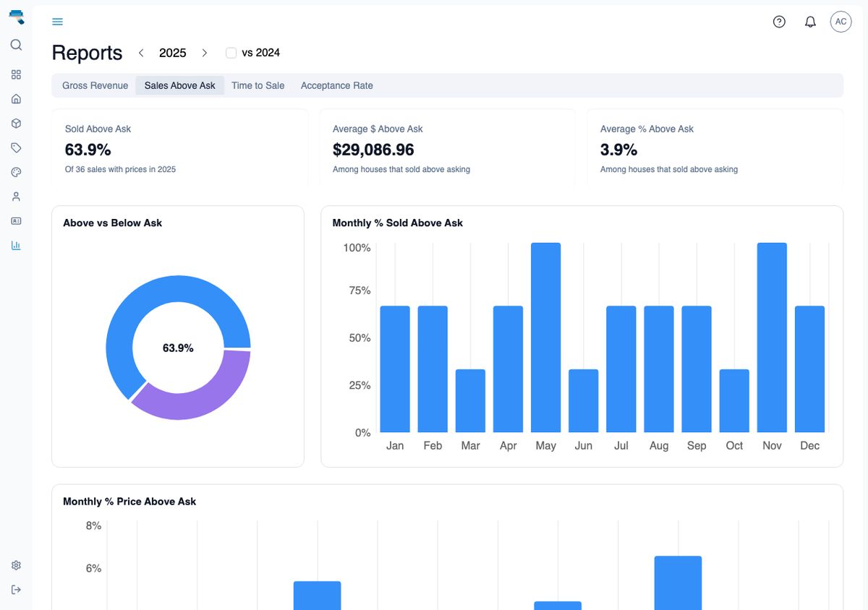Click the $29,086.96 average value

(373, 150)
